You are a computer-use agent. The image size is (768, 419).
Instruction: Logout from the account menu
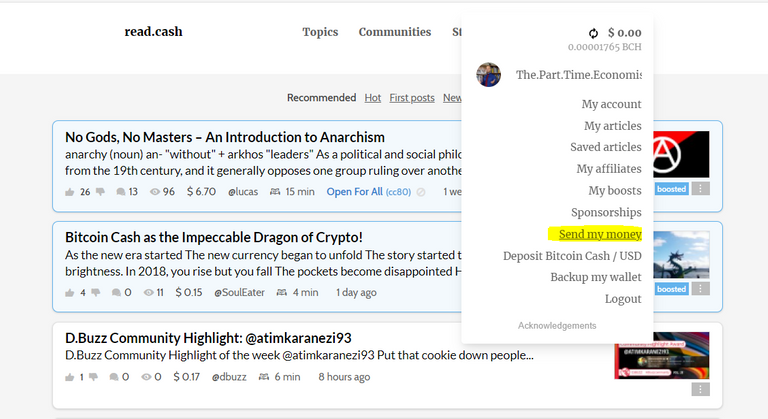623,299
